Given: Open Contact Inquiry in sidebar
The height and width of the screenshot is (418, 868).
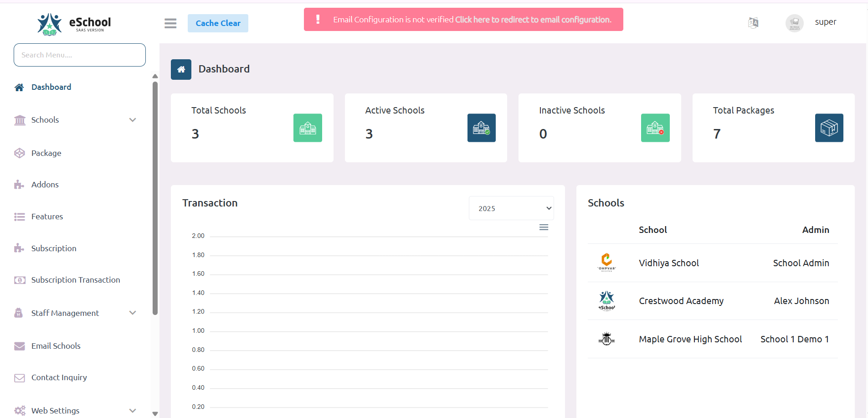Looking at the screenshot, I should coord(59,377).
